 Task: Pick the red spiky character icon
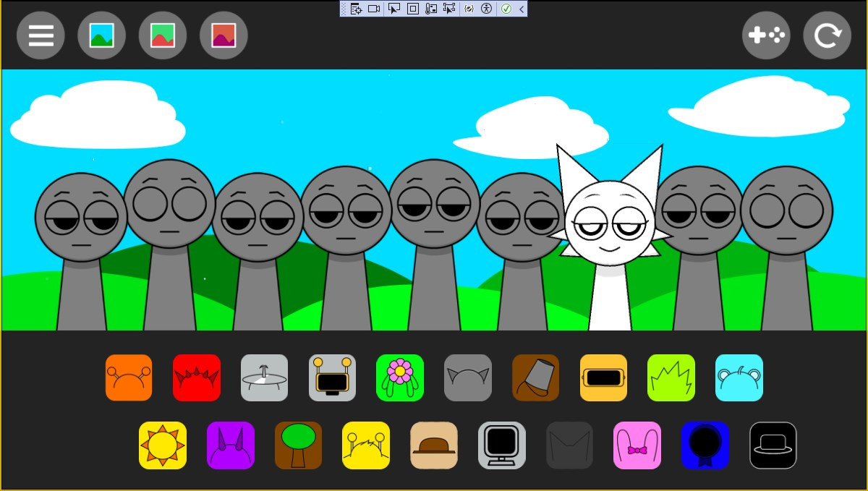click(x=197, y=377)
